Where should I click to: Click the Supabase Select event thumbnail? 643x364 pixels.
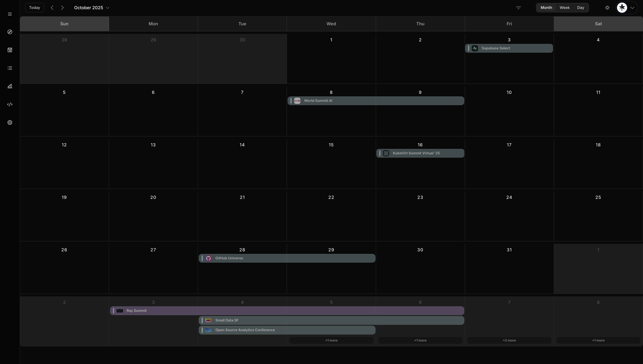475,48
